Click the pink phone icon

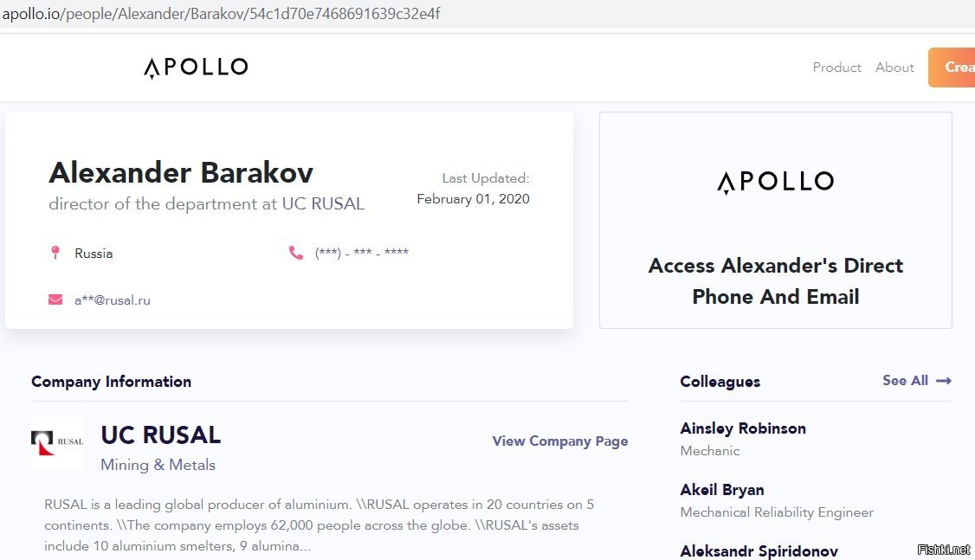tap(296, 253)
